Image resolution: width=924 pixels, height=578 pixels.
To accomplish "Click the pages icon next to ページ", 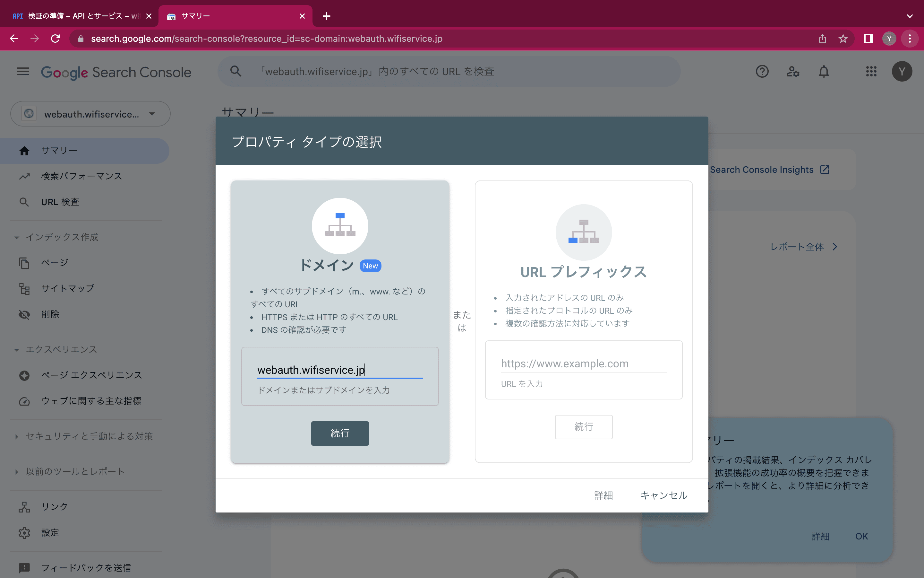I will tap(24, 263).
